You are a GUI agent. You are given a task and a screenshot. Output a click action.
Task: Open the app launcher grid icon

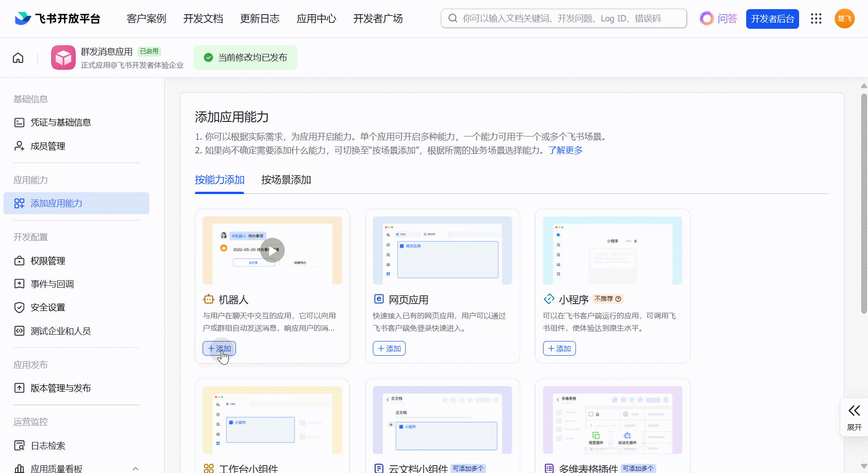[x=816, y=19]
